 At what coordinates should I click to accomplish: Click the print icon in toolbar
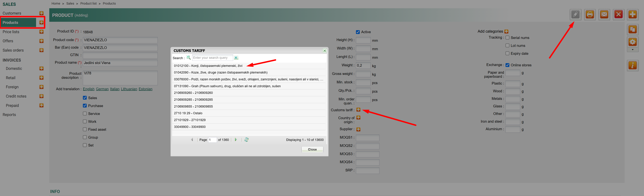tap(590, 14)
